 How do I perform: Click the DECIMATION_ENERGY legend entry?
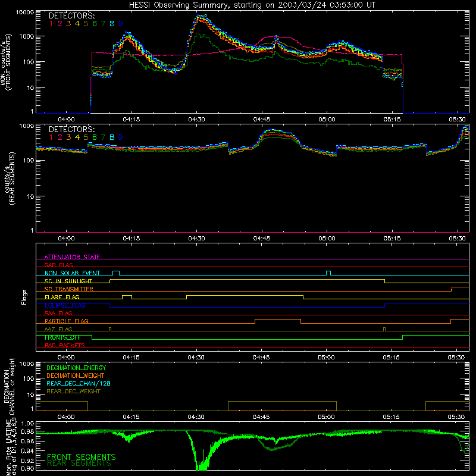coord(76,368)
